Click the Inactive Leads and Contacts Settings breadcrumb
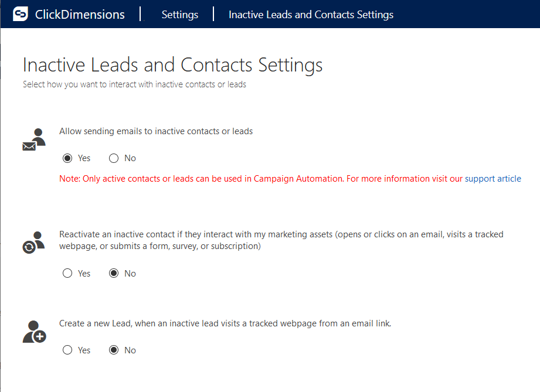Image resolution: width=540 pixels, height=392 pixels. 311,14
